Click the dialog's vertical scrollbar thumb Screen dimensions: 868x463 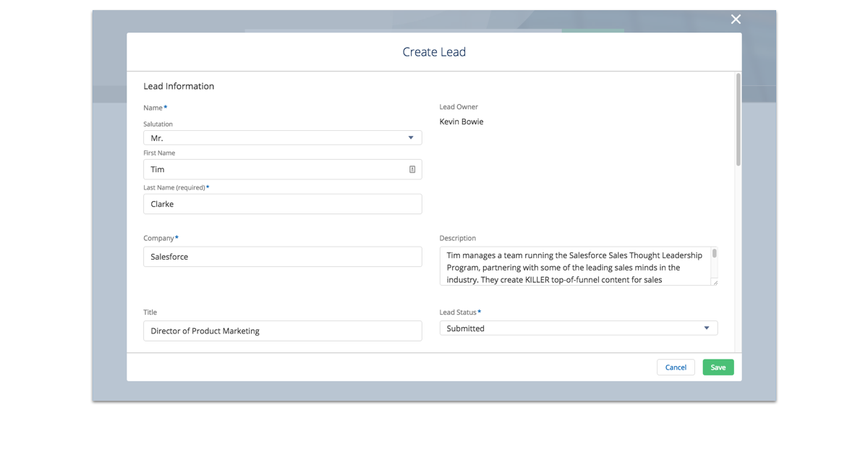coord(739,119)
